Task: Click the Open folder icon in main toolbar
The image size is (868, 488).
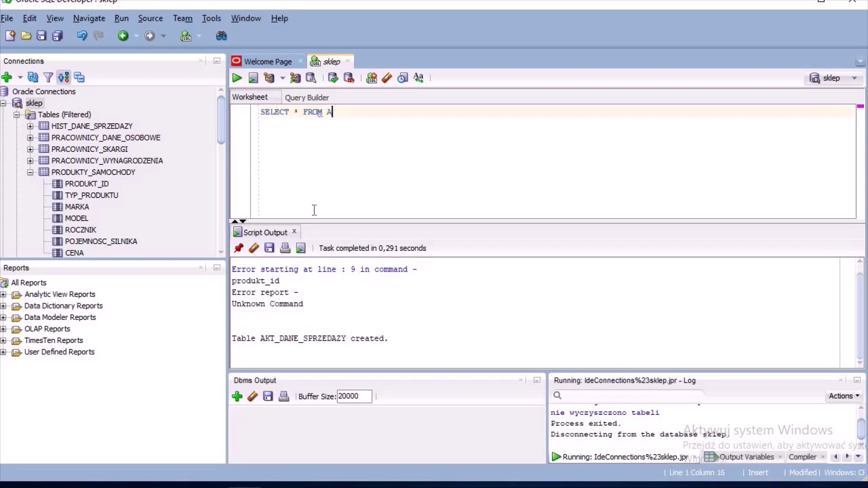Action: [x=26, y=36]
